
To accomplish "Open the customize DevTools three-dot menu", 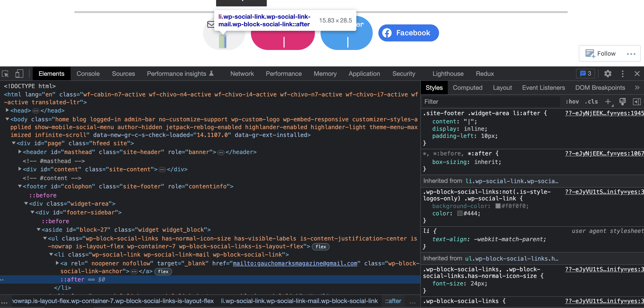I will [622, 73].
